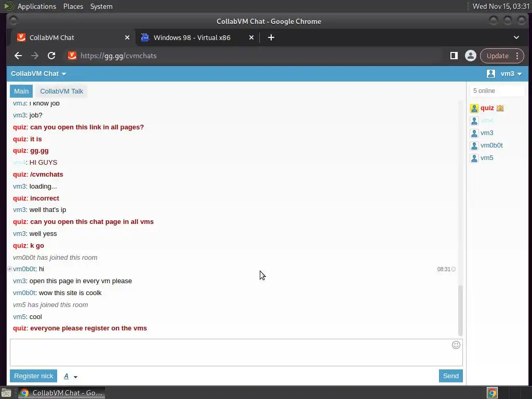Click the crown icon next to quiz

coord(500,108)
